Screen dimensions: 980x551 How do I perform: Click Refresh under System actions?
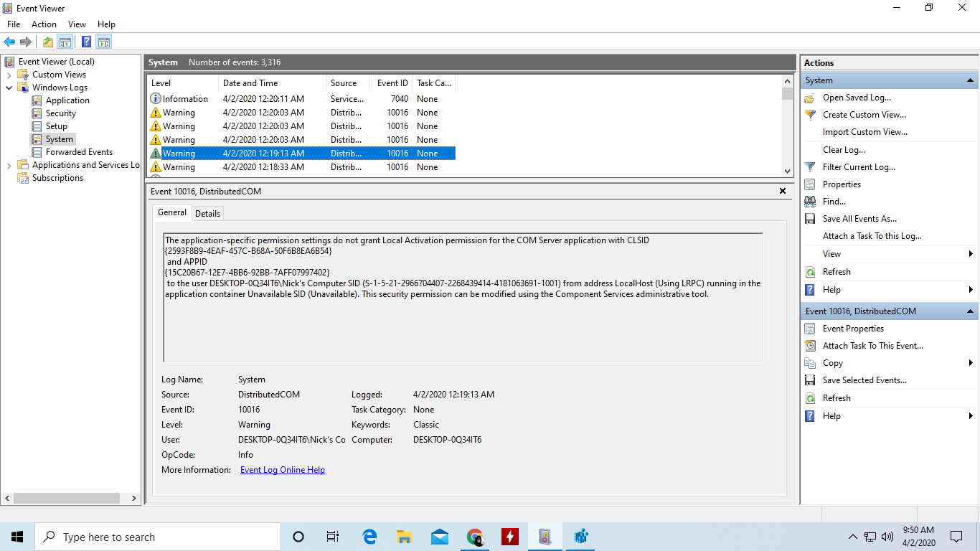click(837, 272)
